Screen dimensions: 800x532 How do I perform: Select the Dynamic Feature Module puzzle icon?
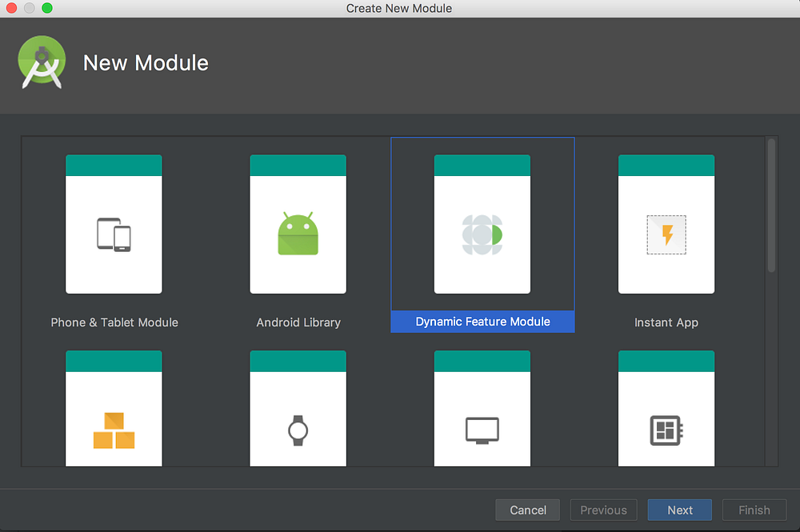(482, 232)
